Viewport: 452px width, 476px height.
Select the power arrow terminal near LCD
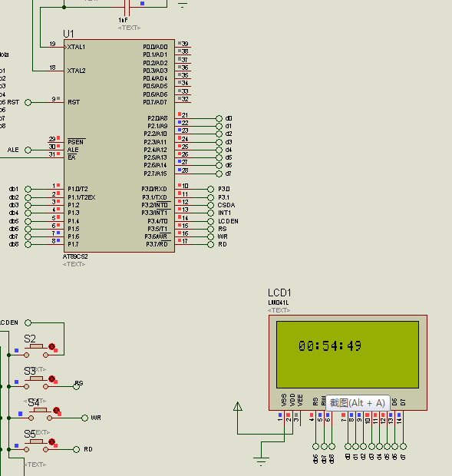pyautogui.click(x=238, y=406)
